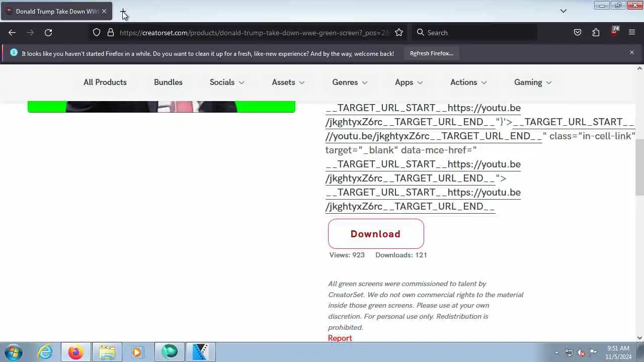Click the Download button
Viewport: 644px width, 362px height.
[x=376, y=234]
